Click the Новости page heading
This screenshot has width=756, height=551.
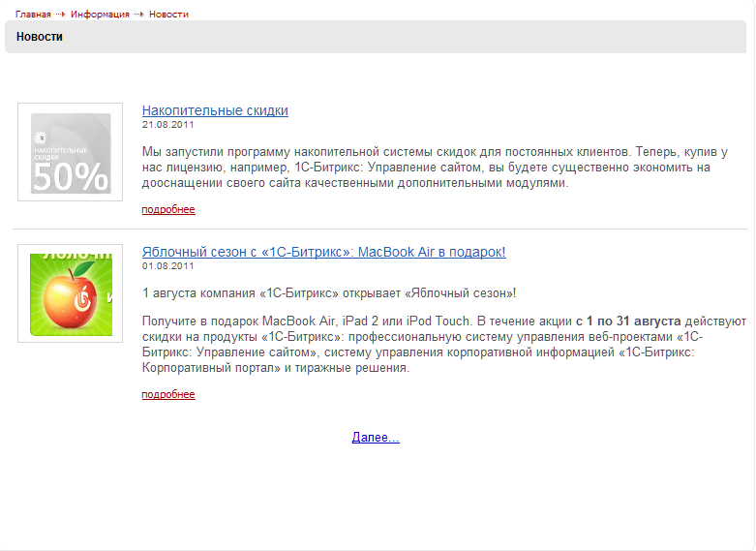pyautogui.click(x=40, y=37)
